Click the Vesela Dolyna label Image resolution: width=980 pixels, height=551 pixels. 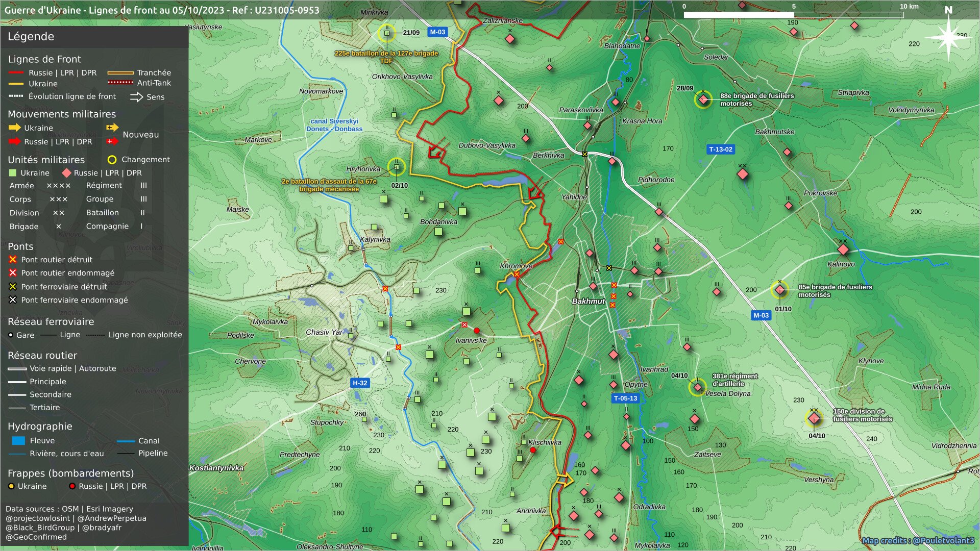(728, 393)
